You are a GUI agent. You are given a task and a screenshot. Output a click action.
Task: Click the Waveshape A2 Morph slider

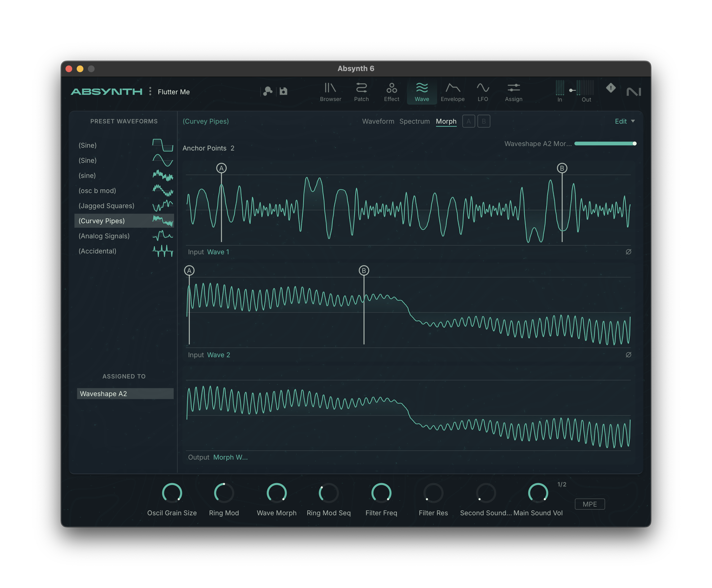point(604,144)
